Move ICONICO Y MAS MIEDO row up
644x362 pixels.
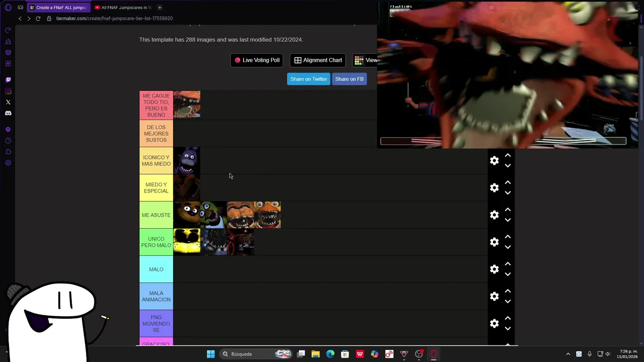point(508,155)
